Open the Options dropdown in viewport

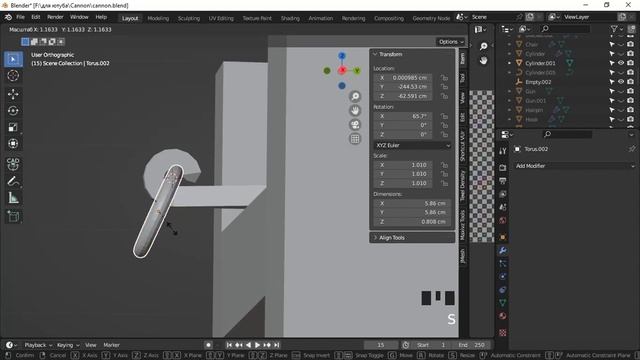point(451,42)
